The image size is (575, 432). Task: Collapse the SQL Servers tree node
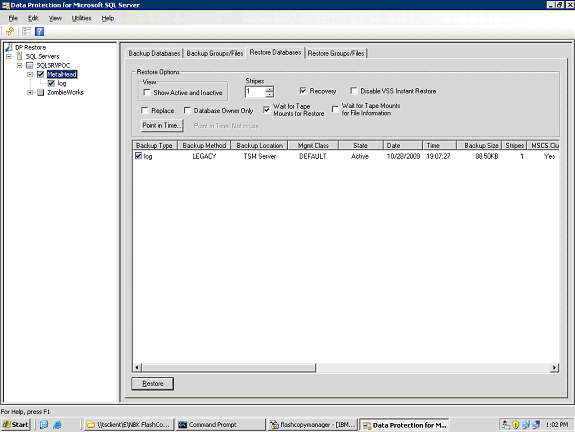pos(9,56)
